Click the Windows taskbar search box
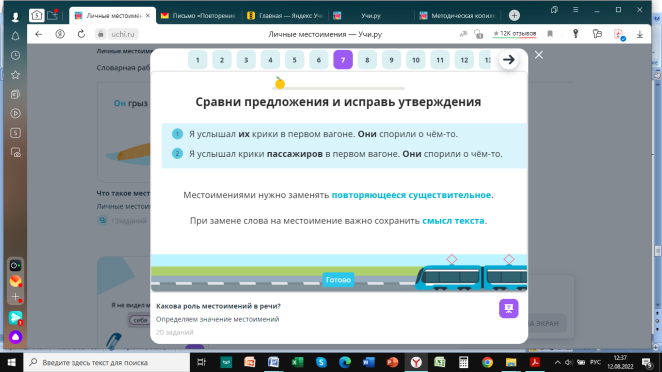The image size is (662, 372). click(107, 362)
